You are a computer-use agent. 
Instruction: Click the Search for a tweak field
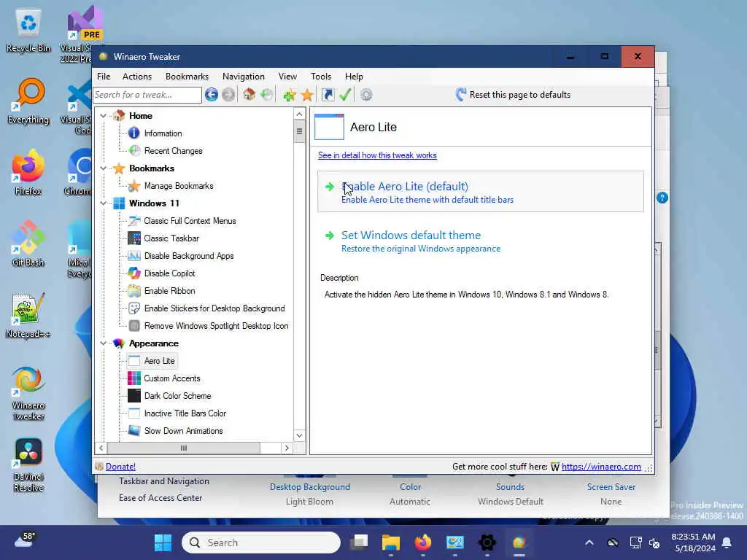(x=147, y=95)
